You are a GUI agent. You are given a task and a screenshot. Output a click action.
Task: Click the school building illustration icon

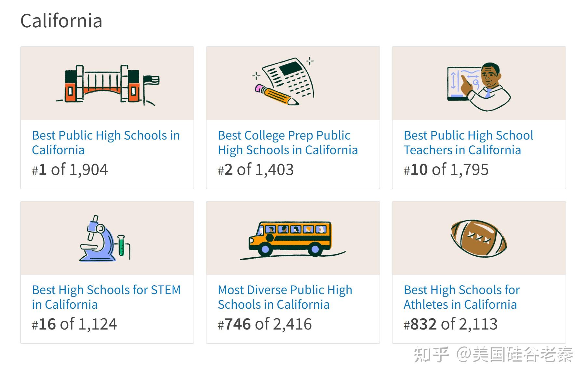coord(107,84)
